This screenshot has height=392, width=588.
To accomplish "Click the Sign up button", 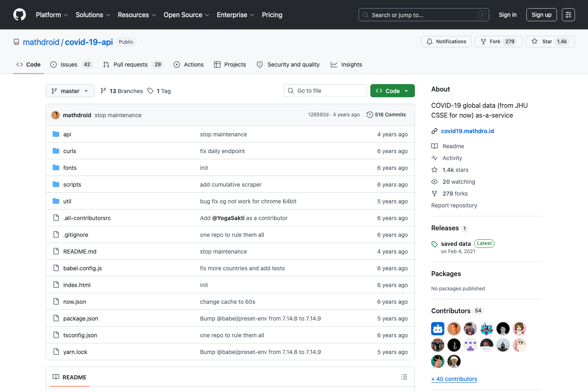I will point(541,15).
